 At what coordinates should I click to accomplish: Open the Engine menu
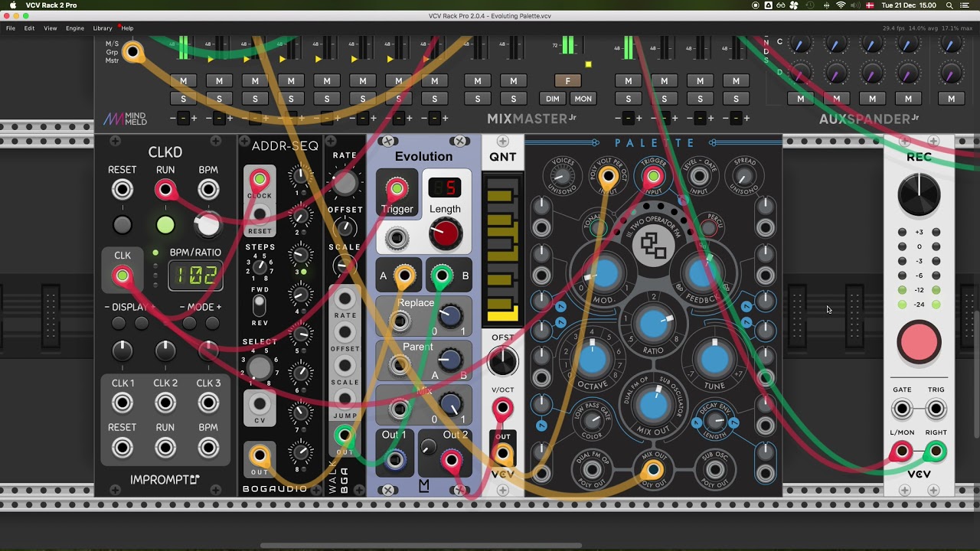(75, 28)
